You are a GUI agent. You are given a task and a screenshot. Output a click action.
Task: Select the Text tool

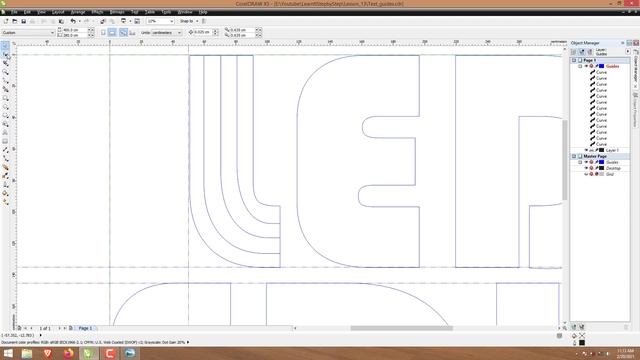pyautogui.click(x=5, y=133)
